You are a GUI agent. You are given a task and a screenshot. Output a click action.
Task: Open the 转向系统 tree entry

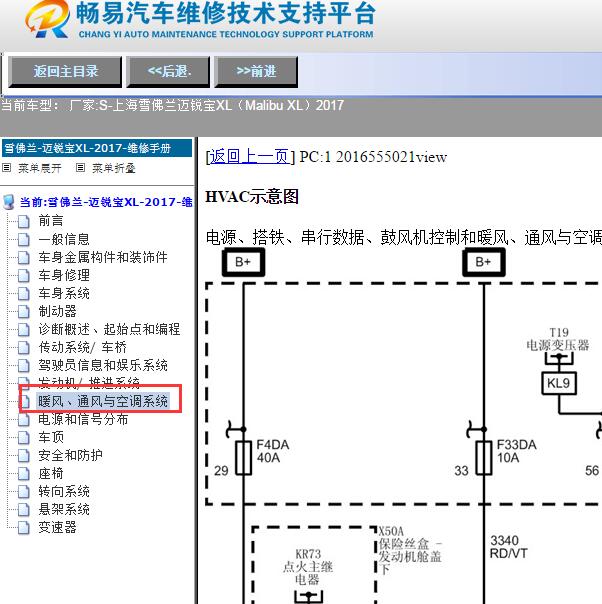click(x=64, y=491)
